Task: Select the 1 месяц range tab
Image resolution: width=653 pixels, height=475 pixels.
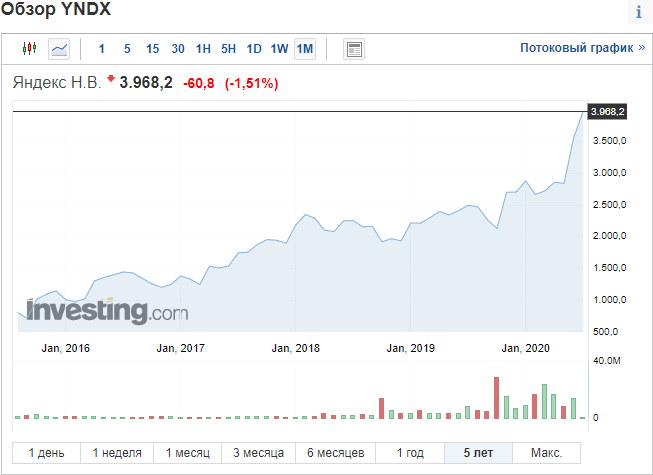Action: [x=188, y=453]
